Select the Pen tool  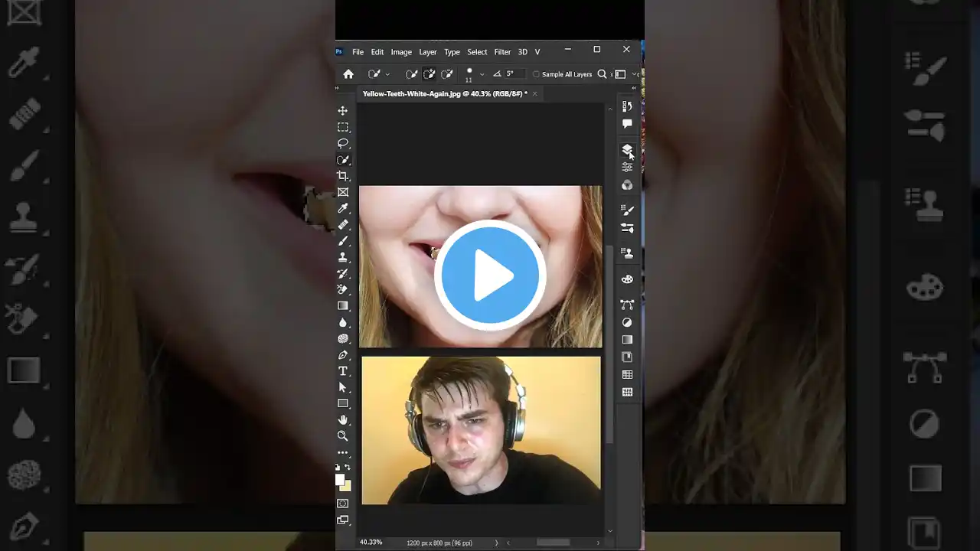(343, 355)
